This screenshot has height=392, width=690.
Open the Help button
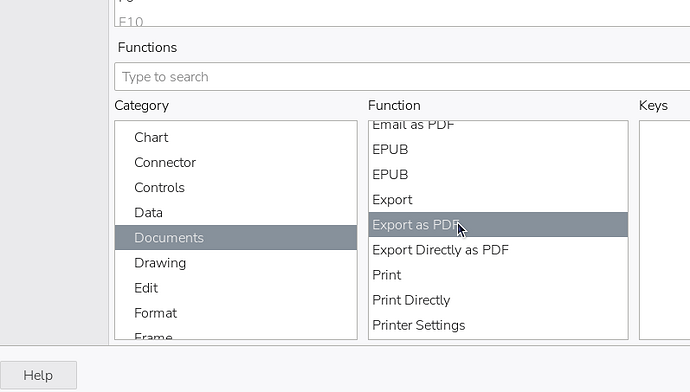pos(38,375)
